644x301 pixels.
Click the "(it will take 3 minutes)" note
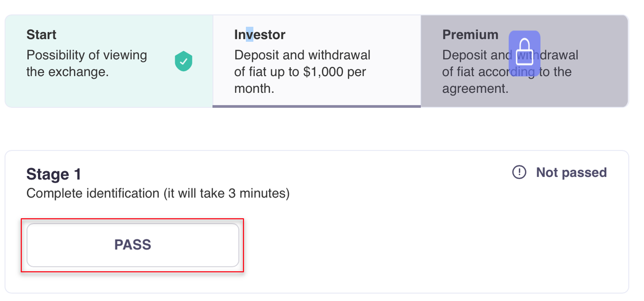(226, 193)
